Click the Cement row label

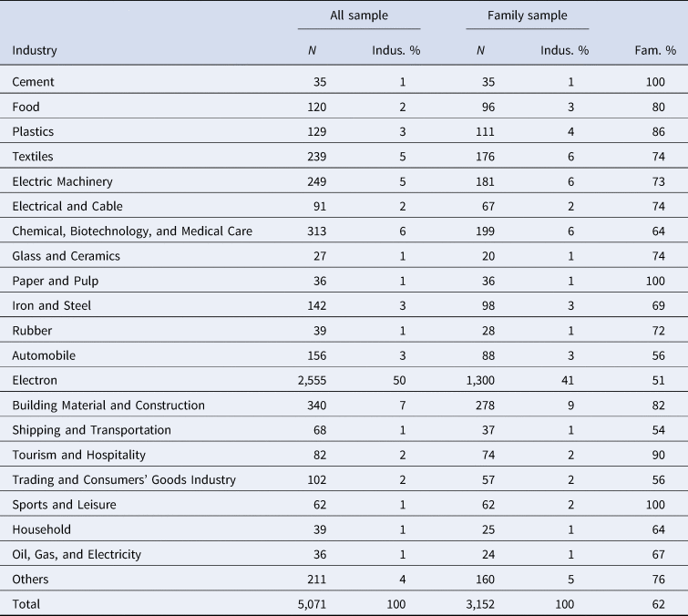(33, 82)
